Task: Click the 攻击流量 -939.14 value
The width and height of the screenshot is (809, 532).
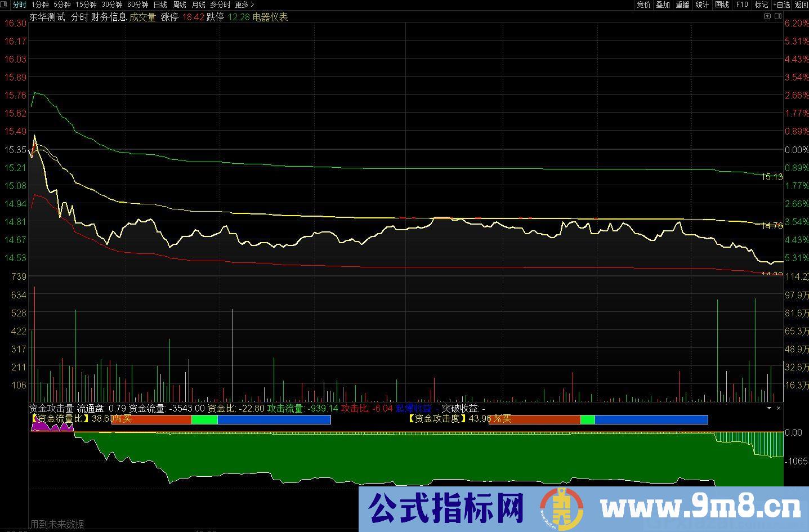Action: click(x=303, y=408)
